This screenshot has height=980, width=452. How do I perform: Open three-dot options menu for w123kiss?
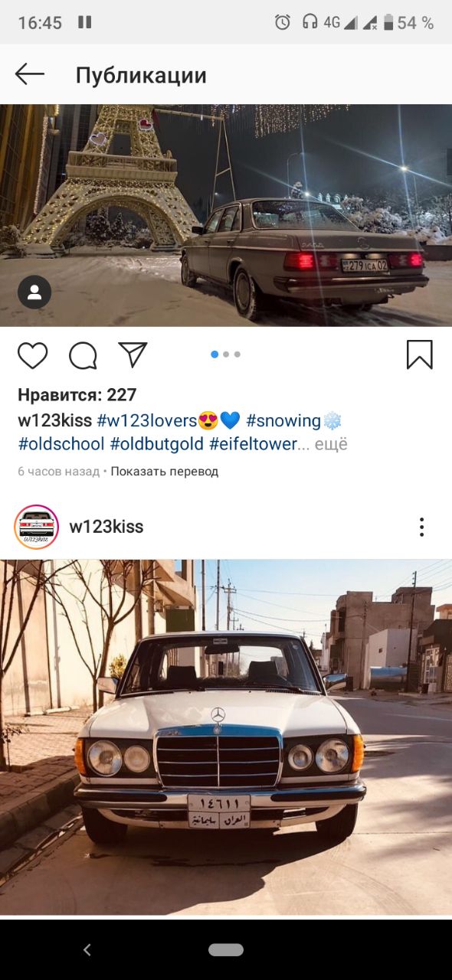tap(421, 527)
